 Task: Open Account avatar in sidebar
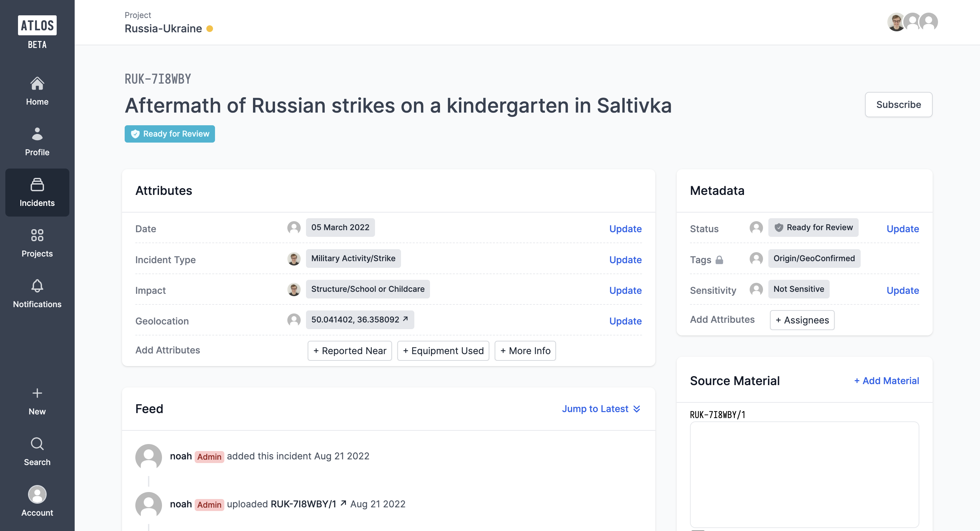[x=37, y=494]
